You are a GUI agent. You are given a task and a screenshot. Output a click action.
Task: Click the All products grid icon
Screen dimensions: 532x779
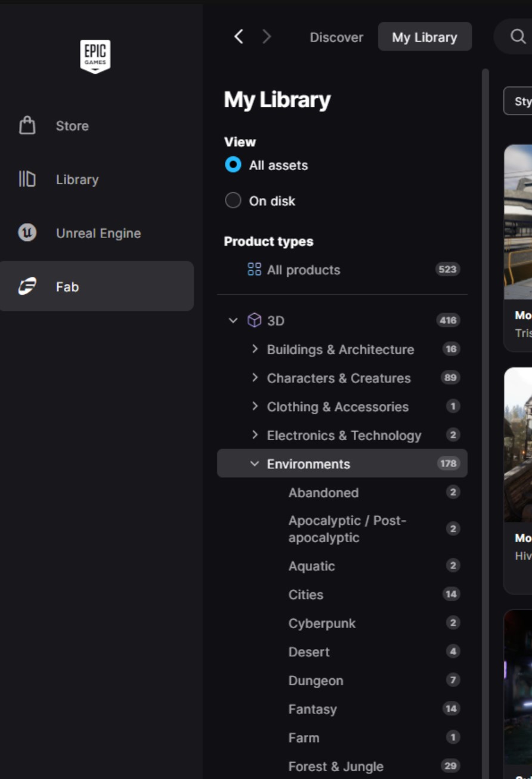click(254, 270)
